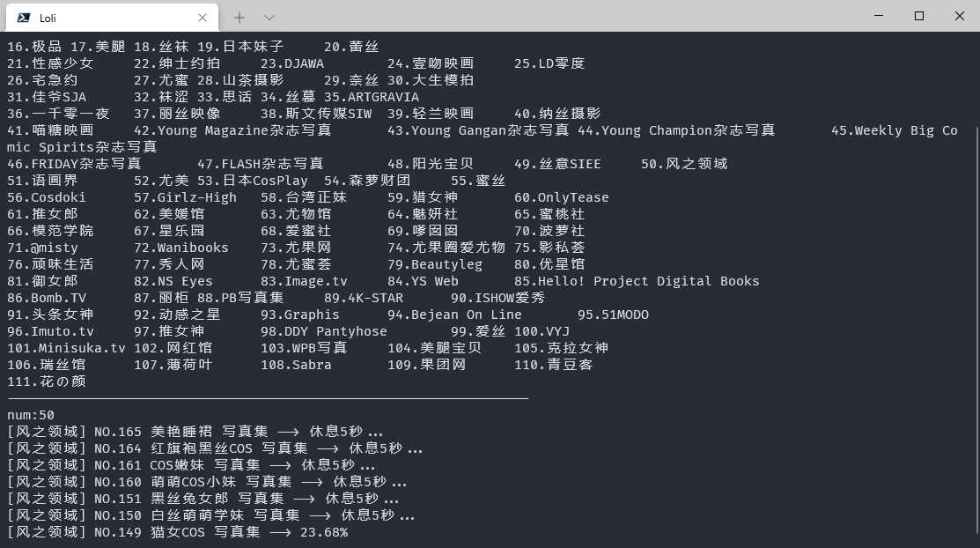Screen dimensions: 980x548
Task: Click the text '35.ARTGRAVIA'
Action: coord(372,97)
